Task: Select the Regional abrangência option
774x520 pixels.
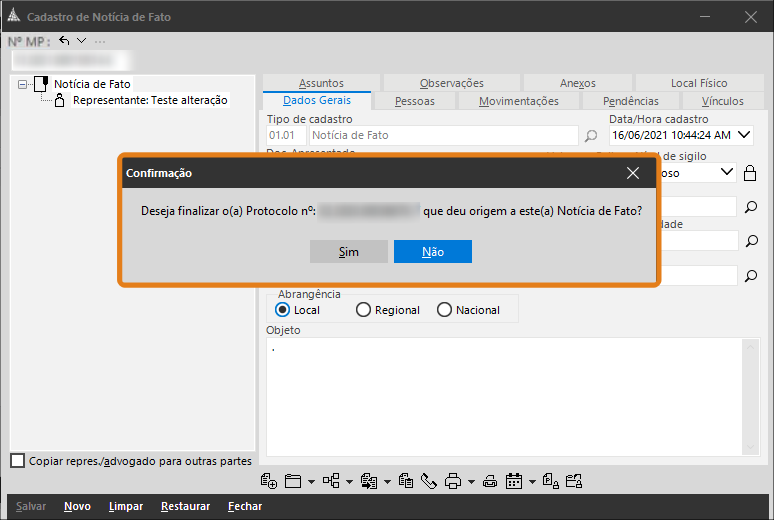Action: [x=363, y=310]
